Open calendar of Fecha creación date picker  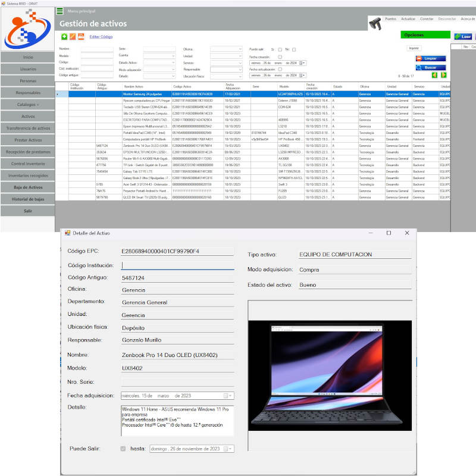(x=302, y=63)
